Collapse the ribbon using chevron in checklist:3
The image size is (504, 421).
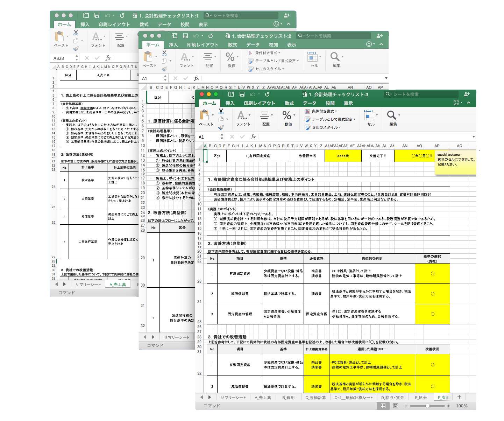[469, 103]
